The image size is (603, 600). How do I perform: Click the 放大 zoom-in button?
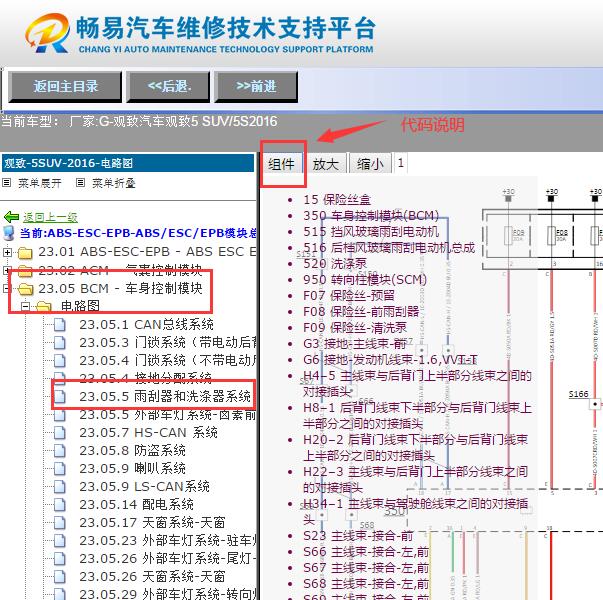(325, 164)
